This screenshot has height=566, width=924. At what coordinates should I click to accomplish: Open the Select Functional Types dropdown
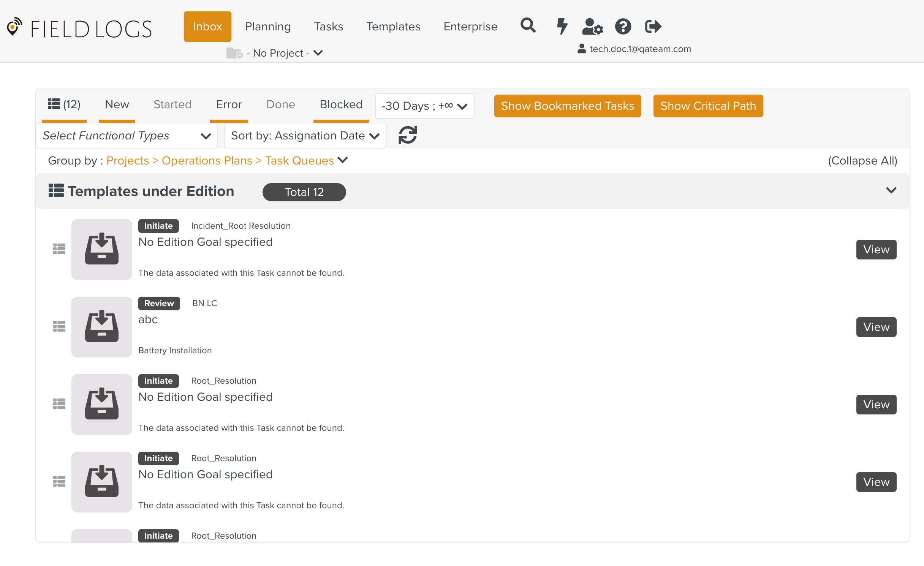pos(127,136)
